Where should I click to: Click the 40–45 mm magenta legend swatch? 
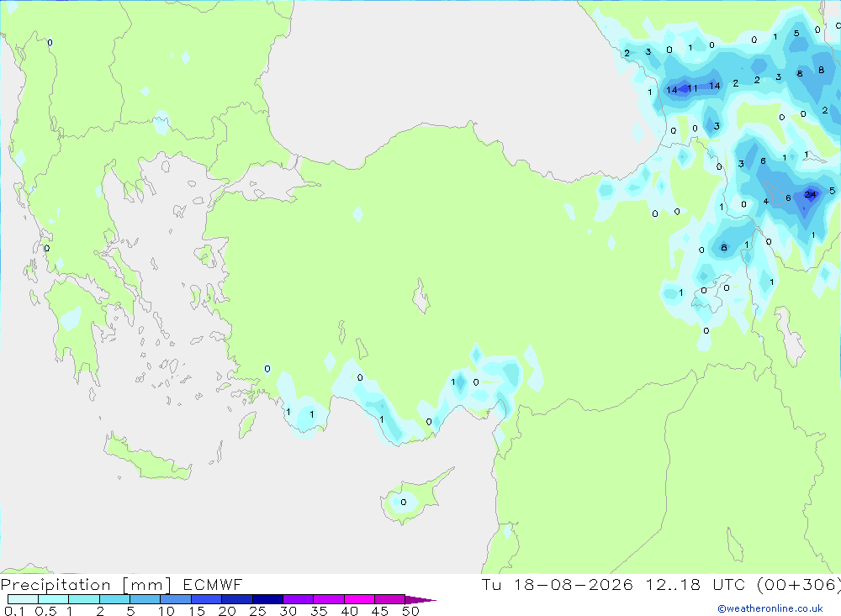[359, 599]
